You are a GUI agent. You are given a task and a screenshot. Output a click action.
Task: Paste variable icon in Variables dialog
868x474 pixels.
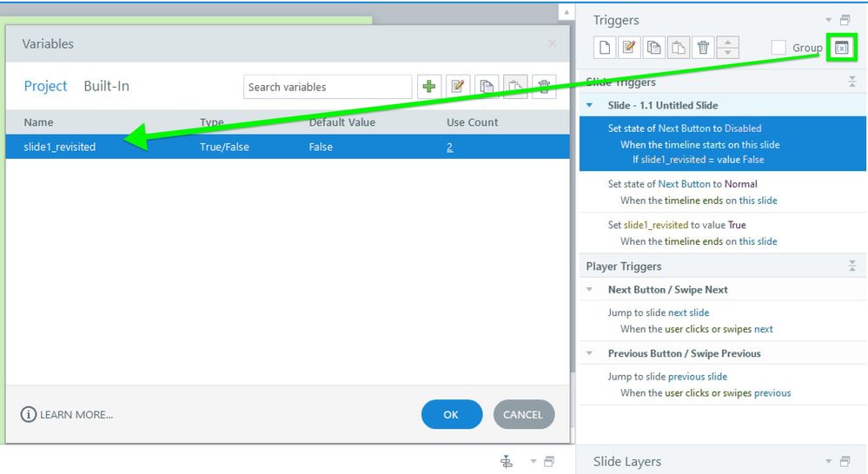pos(515,86)
